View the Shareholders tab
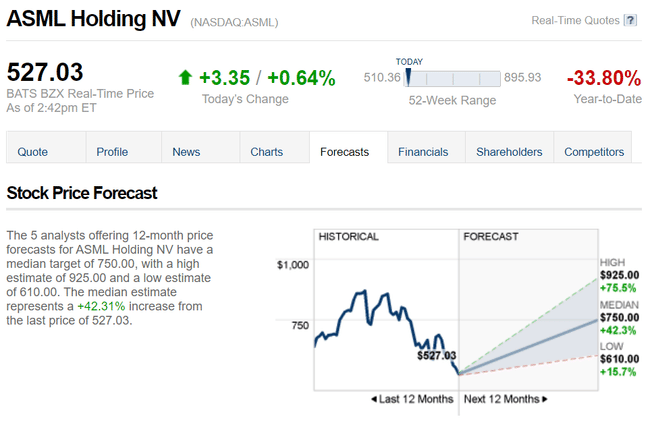650x423 pixels. 509,152
